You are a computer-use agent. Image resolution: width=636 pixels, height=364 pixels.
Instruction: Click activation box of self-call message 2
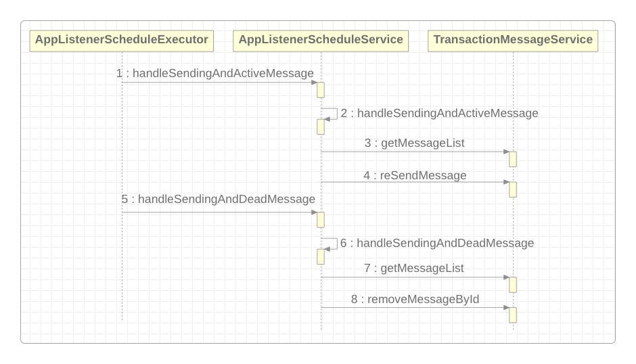321,127
